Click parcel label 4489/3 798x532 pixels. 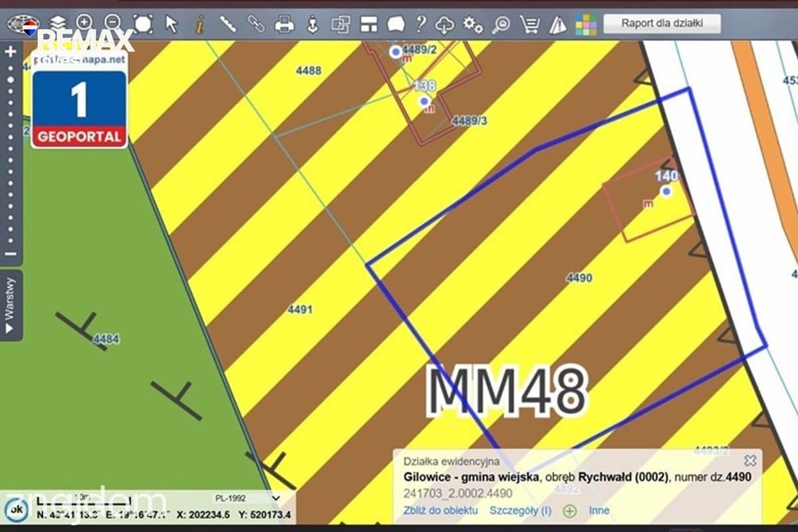pyautogui.click(x=469, y=121)
